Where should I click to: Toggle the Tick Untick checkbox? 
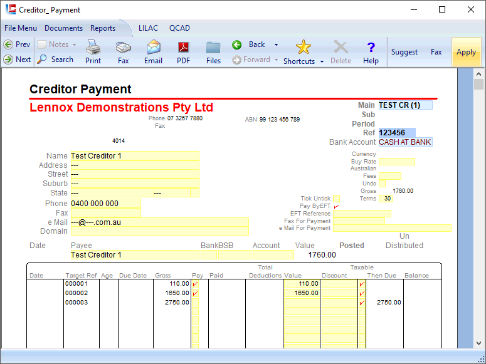pos(337,199)
